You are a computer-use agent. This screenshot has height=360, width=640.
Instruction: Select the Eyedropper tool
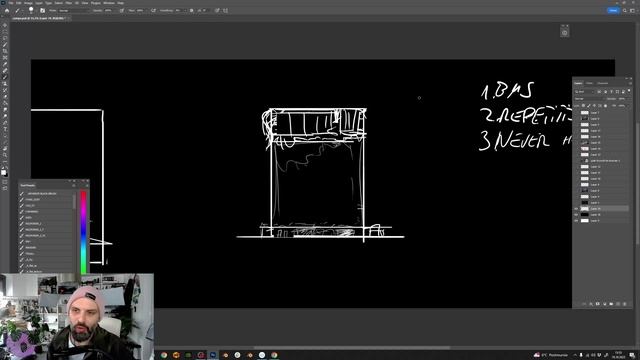click(5, 64)
